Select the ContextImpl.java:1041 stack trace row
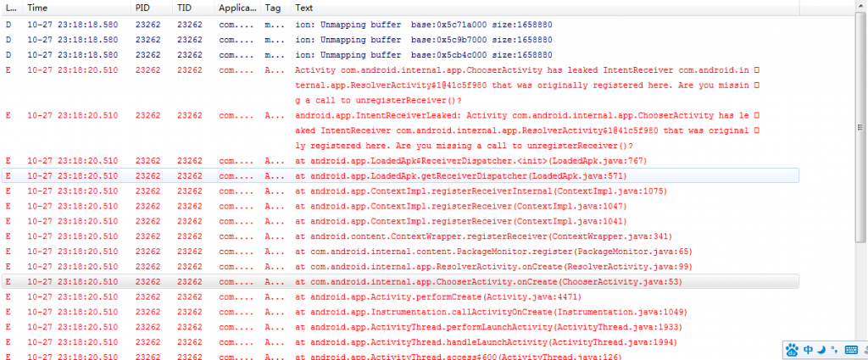Image resolution: width=868 pixels, height=360 pixels. tap(400, 221)
